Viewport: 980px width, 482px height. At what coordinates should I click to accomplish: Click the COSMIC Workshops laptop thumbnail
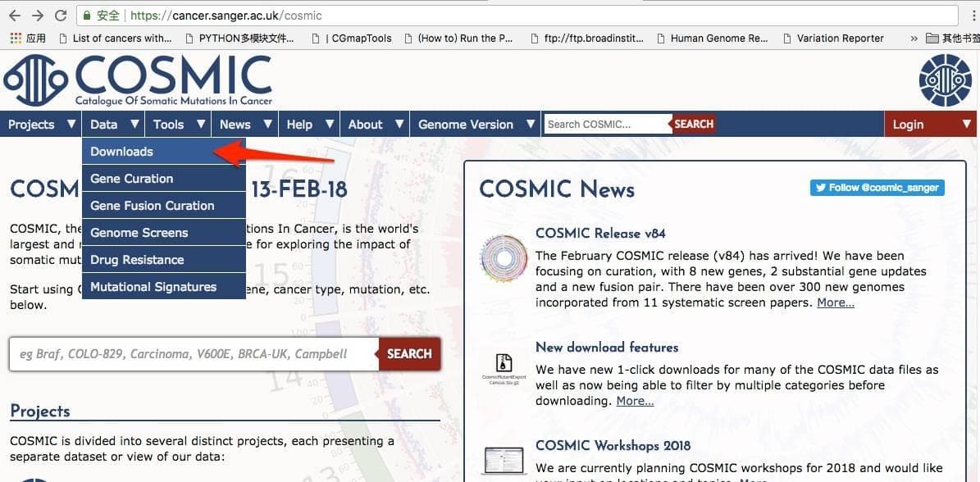click(x=504, y=461)
